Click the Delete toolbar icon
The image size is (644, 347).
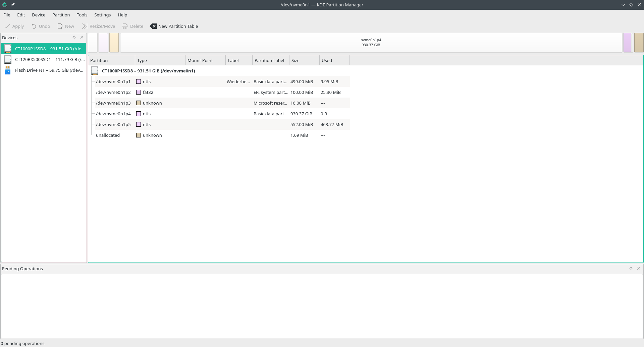point(125,26)
